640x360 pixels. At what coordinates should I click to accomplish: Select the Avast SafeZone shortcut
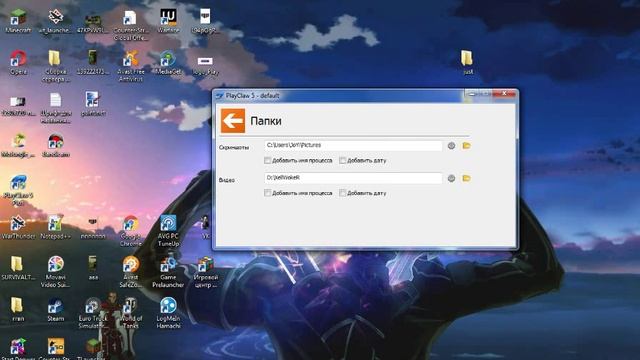[x=130, y=272]
